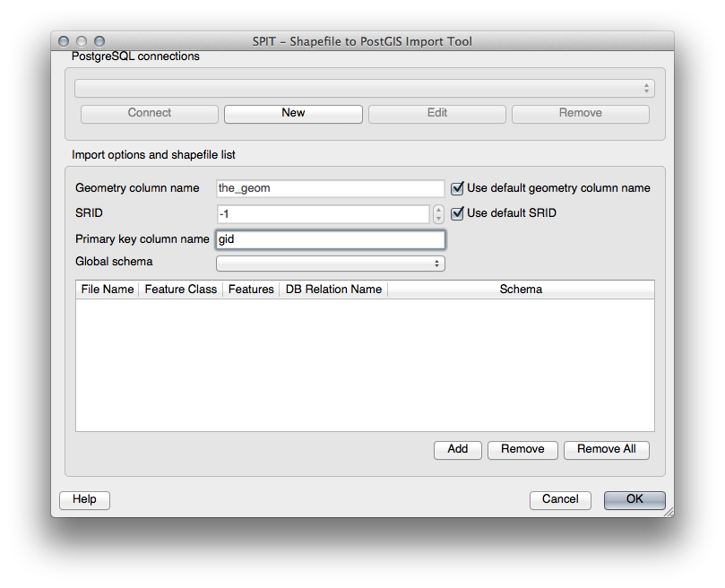Open Help for the SPIT tool

(x=84, y=499)
